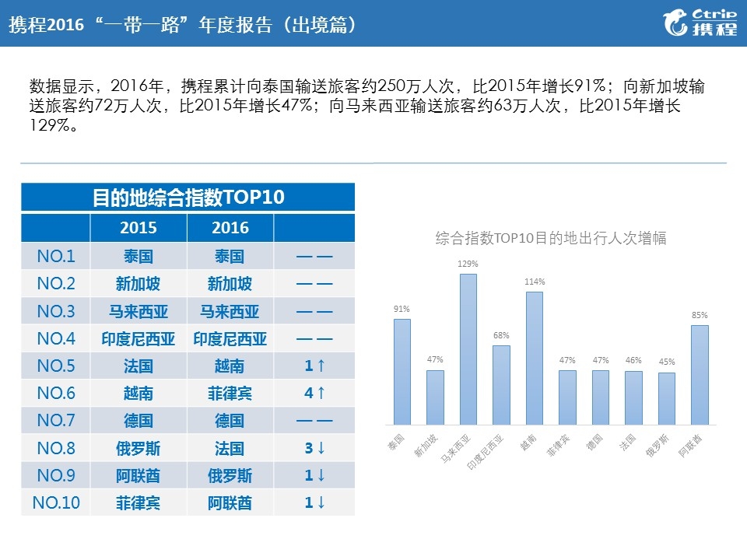Select 法国 in the 2016 column
This screenshot has height=560, width=747.
click(230, 449)
